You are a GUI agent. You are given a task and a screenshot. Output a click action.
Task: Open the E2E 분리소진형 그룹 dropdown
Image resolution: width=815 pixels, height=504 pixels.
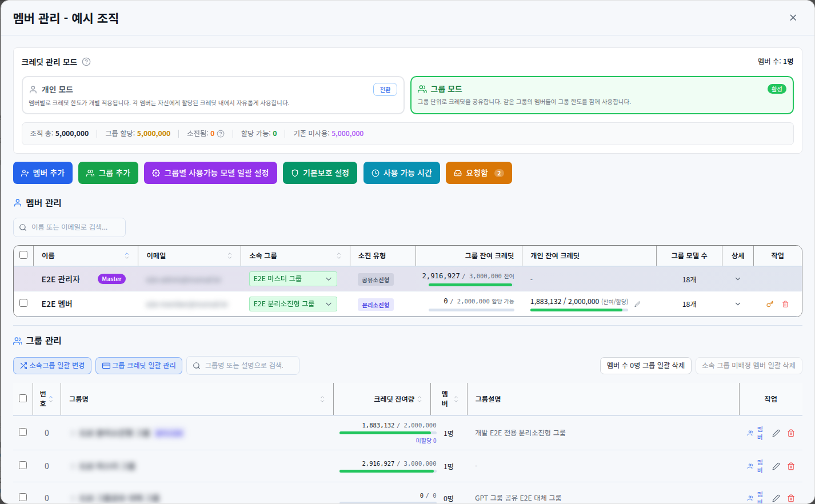tap(293, 304)
